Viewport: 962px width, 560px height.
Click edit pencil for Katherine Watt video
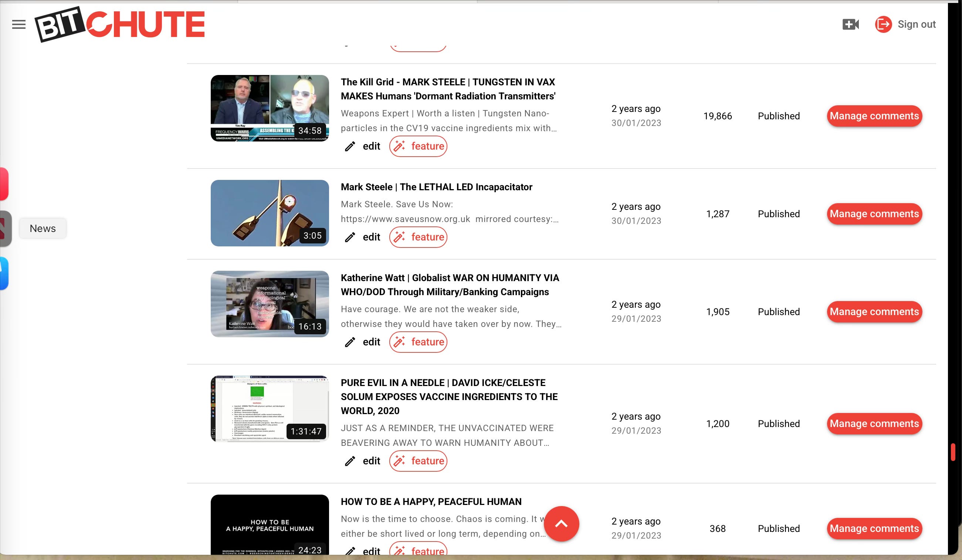tap(350, 342)
